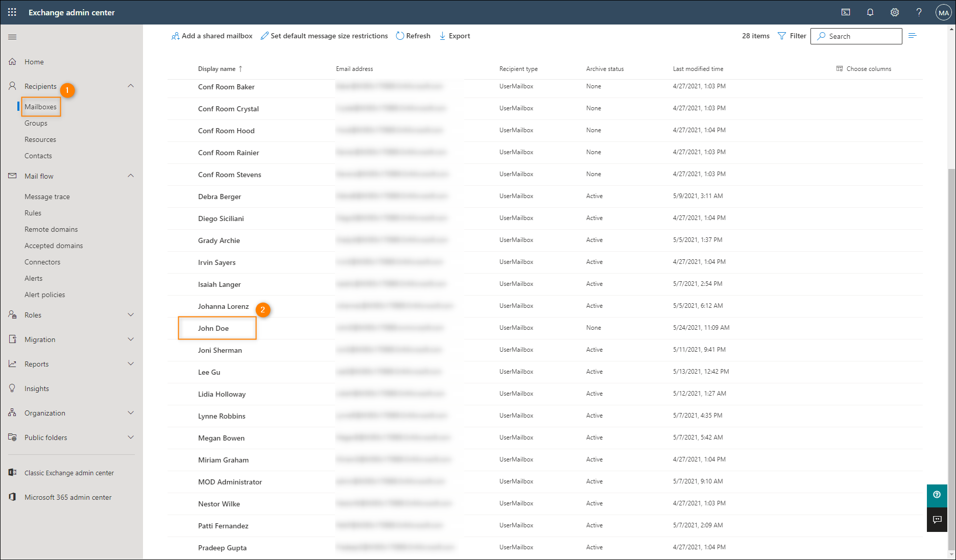Click the Classic Exchange admin center icon
This screenshot has width=956, height=560.
pos(12,473)
